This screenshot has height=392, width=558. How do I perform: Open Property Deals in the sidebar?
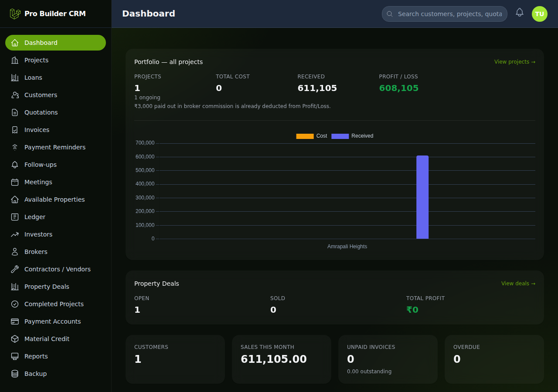(55, 287)
